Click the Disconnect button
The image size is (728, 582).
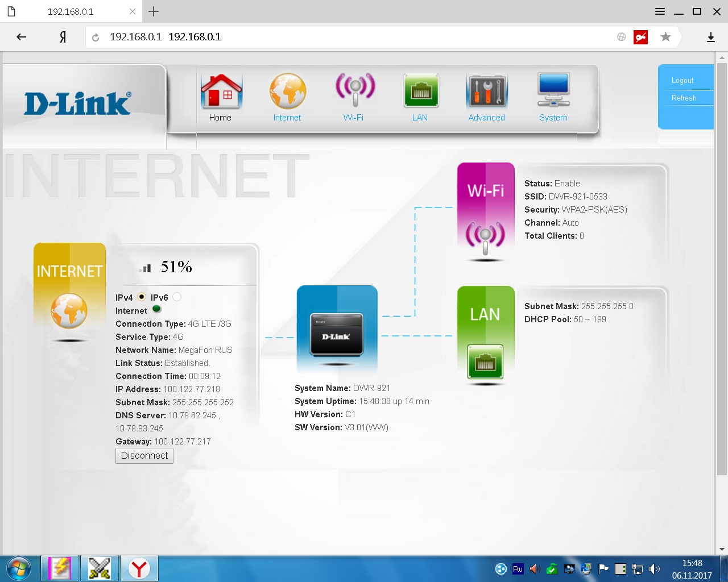(144, 456)
